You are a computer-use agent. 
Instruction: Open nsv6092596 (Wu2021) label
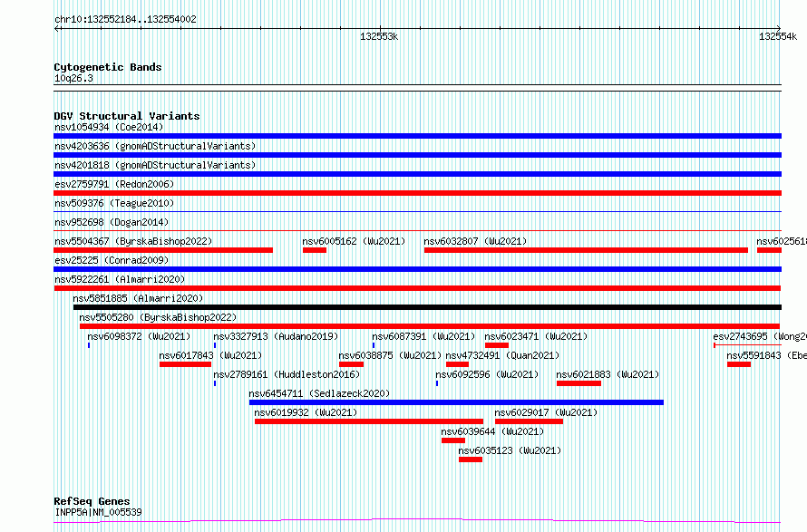click(x=487, y=374)
